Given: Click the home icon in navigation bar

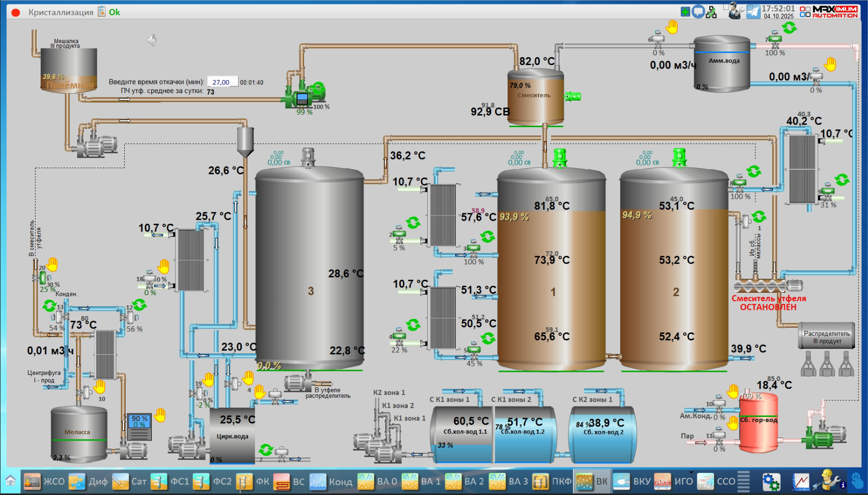Looking at the screenshot, I should (x=11, y=481).
